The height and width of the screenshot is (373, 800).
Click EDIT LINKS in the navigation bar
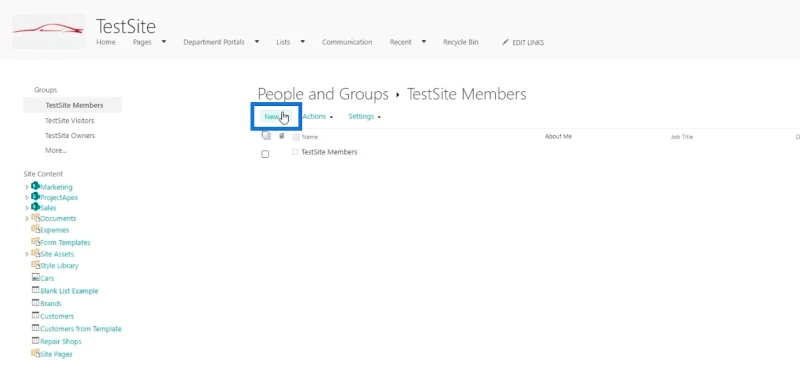coord(528,43)
